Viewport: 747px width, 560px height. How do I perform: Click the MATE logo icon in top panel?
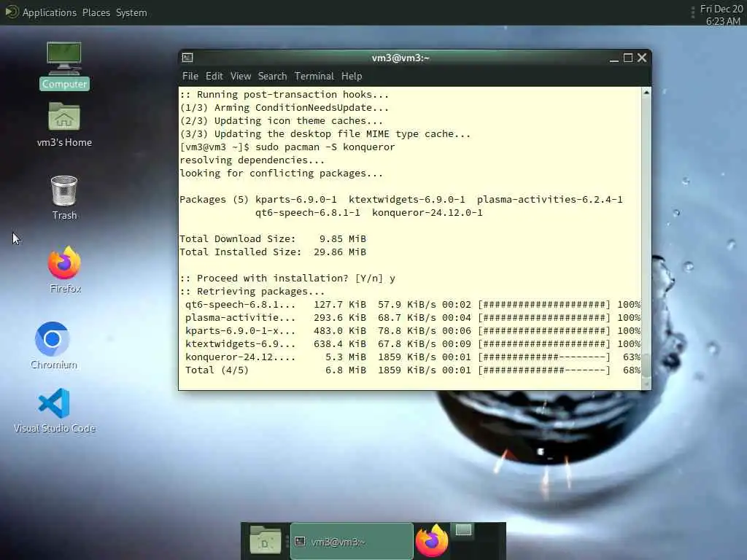(12, 12)
